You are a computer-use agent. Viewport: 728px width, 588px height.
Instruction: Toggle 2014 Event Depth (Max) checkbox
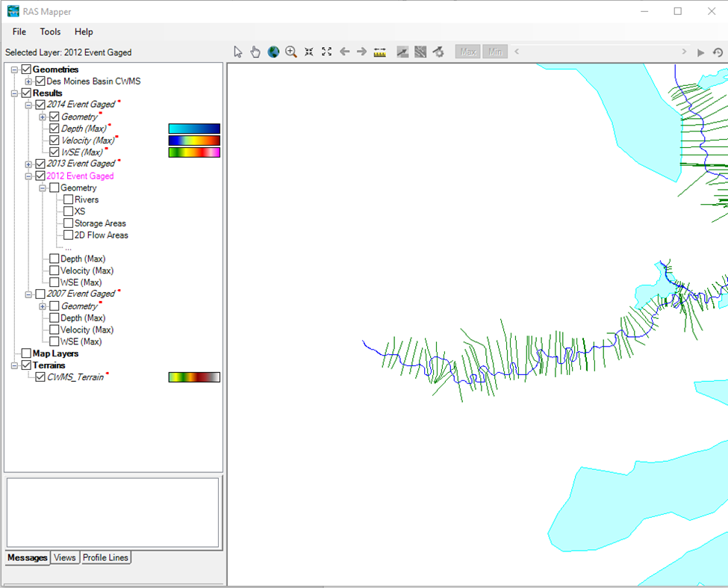point(55,129)
